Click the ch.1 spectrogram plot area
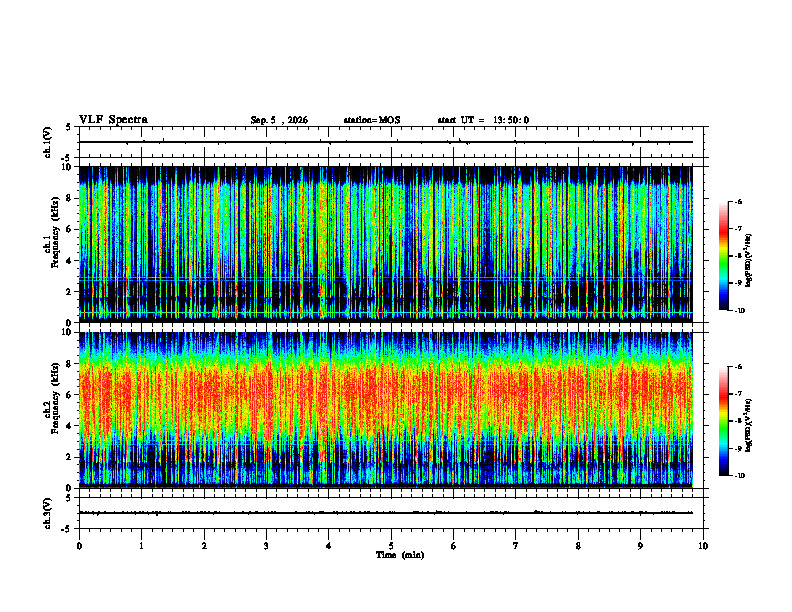Screen dimensions: 792x612 tap(385, 244)
